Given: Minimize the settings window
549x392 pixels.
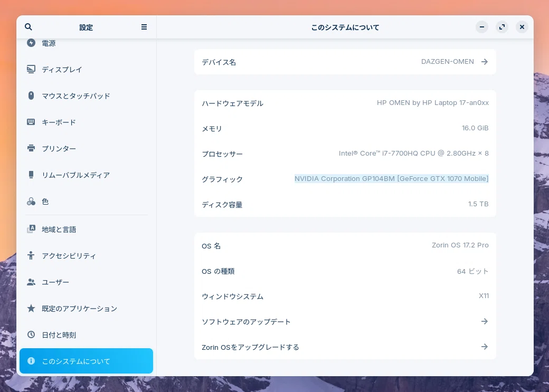Looking at the screenshot, I should (482, 27).
